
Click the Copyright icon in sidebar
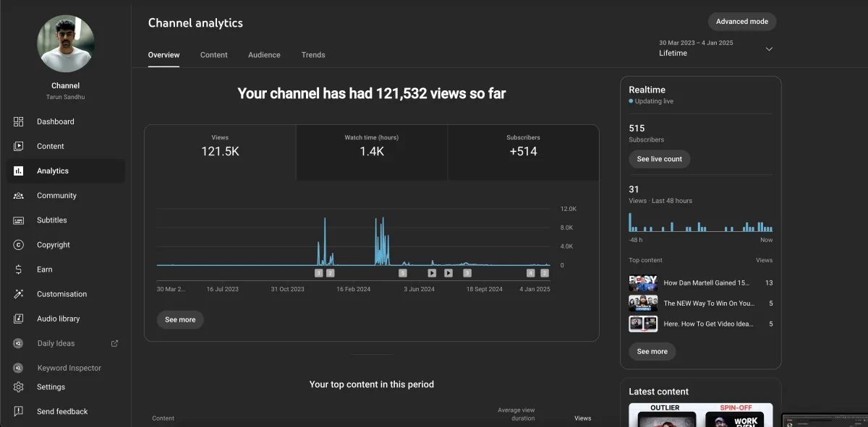(19, 245)
